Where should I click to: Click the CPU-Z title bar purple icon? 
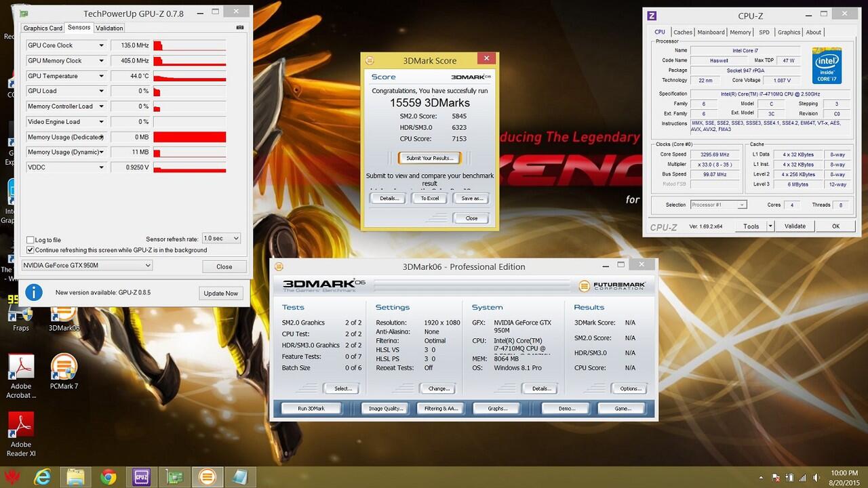pos(652,16)
